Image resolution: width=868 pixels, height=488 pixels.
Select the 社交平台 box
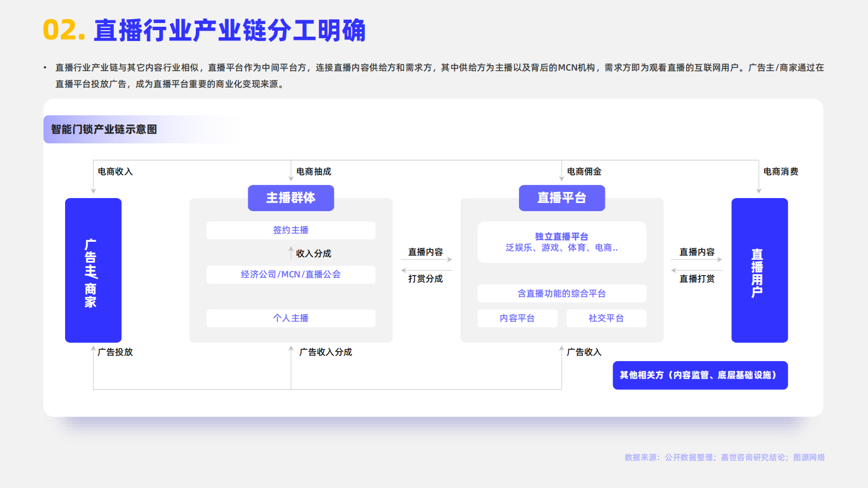(606, 318)
